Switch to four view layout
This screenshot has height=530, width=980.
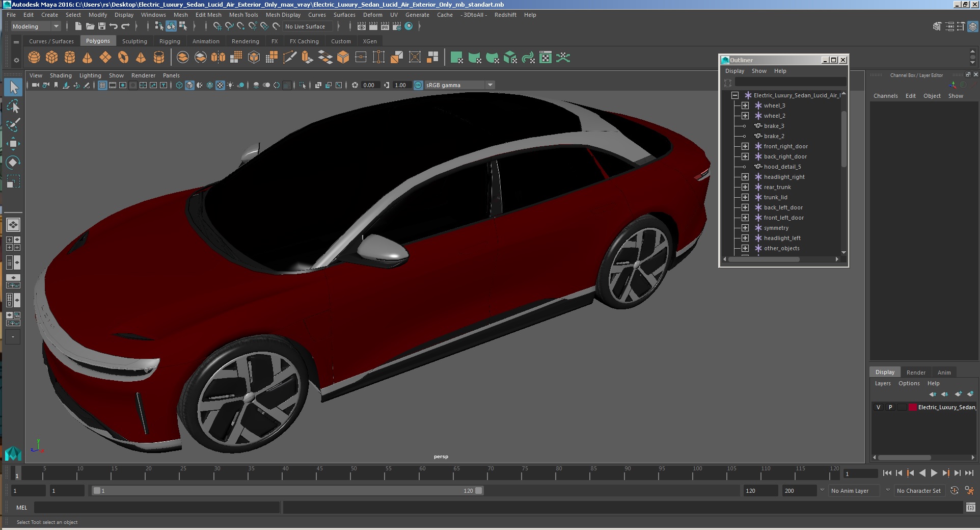[13, 244]
